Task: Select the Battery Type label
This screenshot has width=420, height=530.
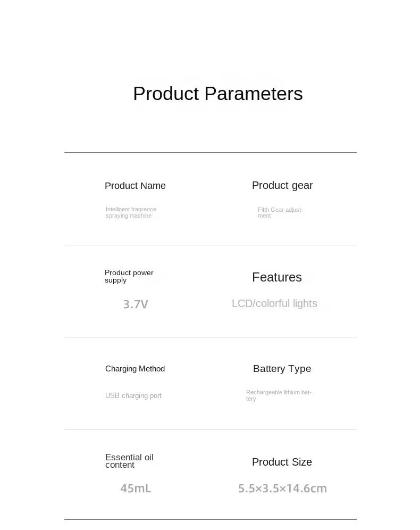Action: click(x=282, y=369)
